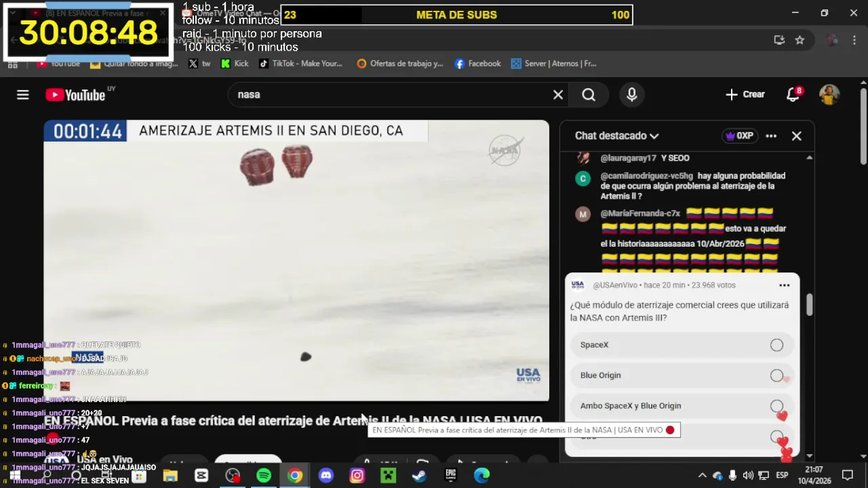This screenshot has width=868, height=488.
Task: Open File Explorer from taskbar
Action: (170, 476)
